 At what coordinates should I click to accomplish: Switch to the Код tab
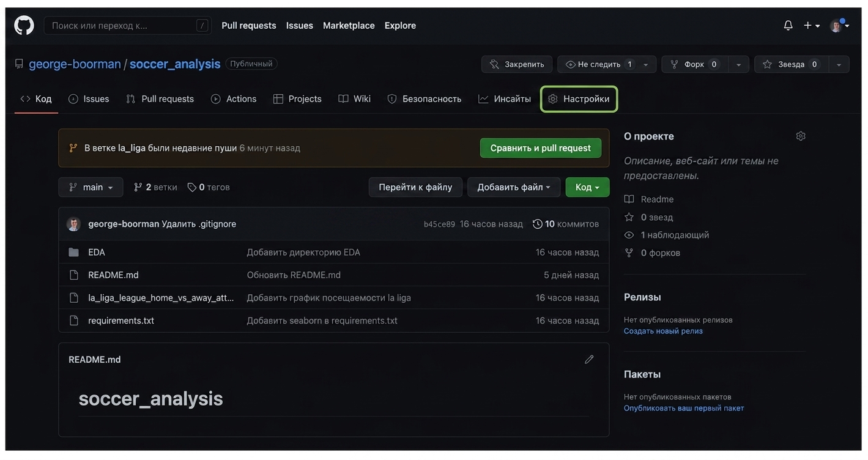(x=36, y=98)
